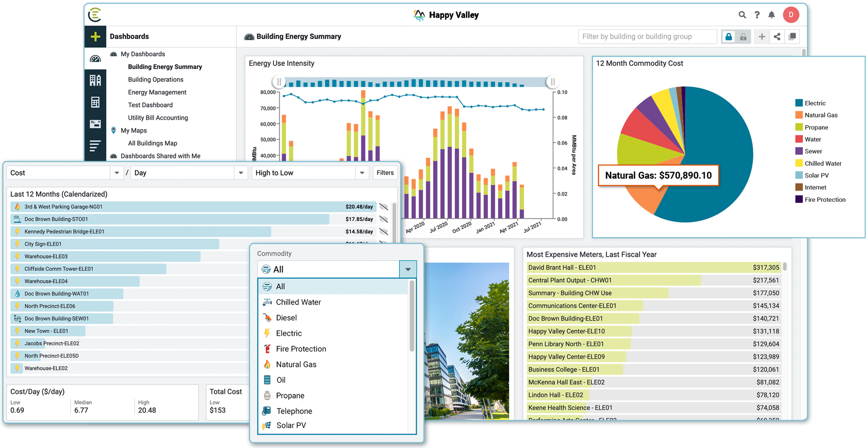Screen dimensions: 868x448
Task: Open All Buildings Map
Action: coord(153,144)
